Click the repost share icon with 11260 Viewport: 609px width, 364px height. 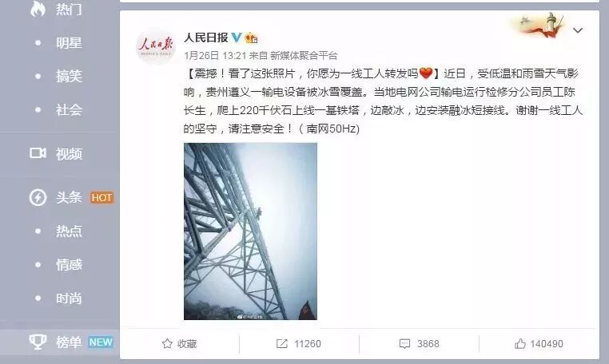tap(282, 343)
